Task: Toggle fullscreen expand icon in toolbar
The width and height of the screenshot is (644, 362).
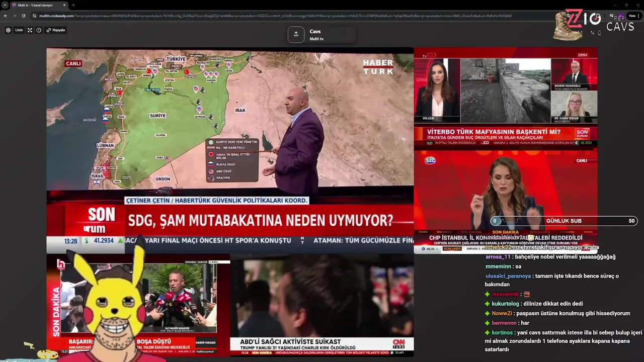Action: (x=30, y=30)
